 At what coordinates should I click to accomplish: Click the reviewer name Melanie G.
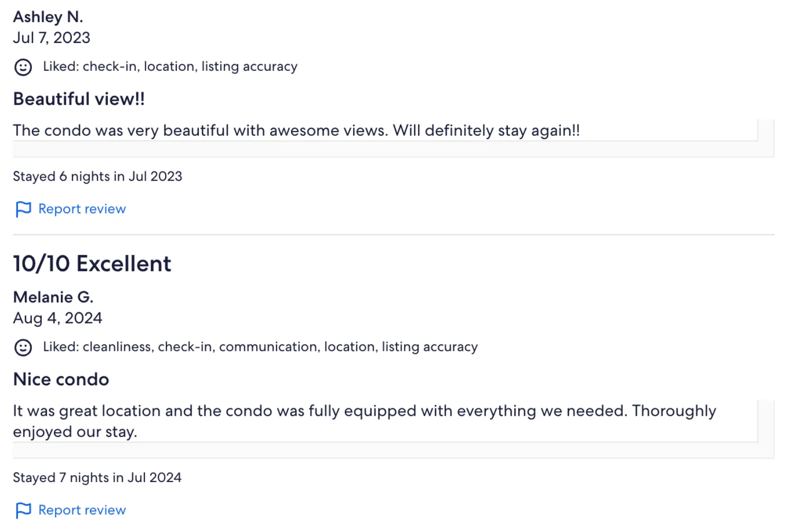[x=53, y=297]
